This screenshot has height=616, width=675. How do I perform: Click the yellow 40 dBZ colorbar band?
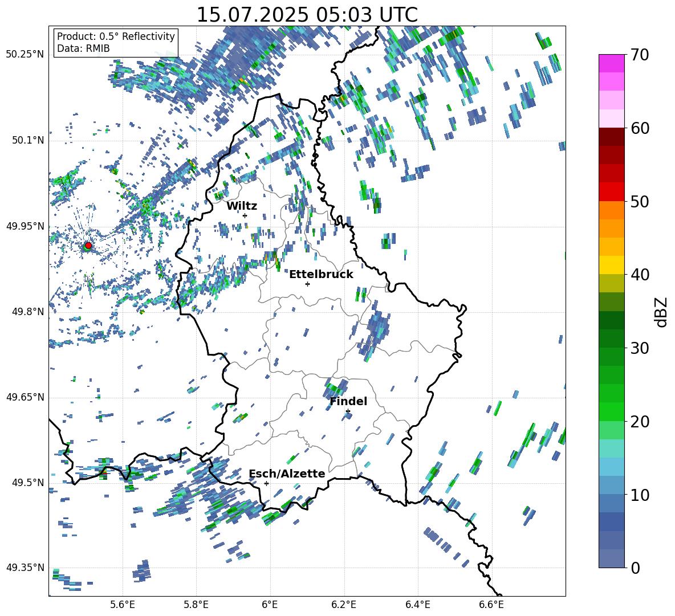tap(612, 265)
